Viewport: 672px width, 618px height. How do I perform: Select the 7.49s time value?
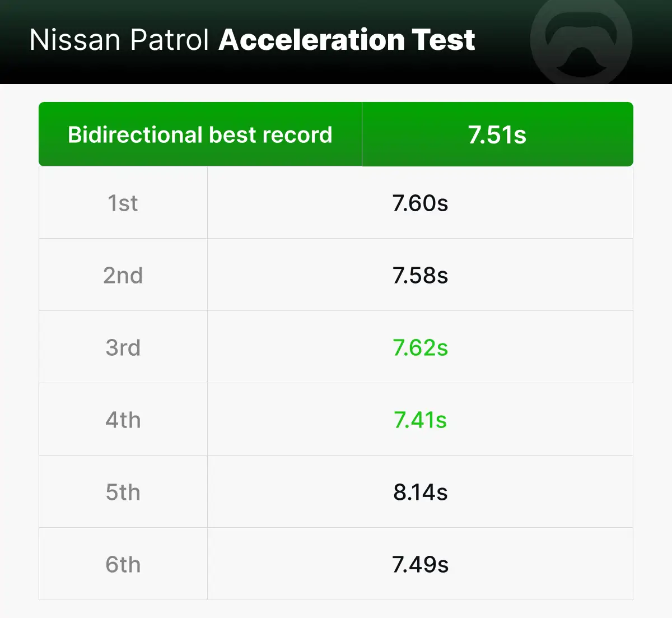pyautogui.click(x=420, y=565)
